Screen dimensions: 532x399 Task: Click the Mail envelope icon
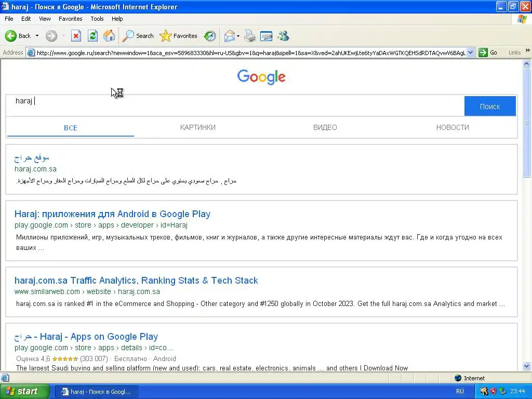pyautogui.click(x=229, y=36)
